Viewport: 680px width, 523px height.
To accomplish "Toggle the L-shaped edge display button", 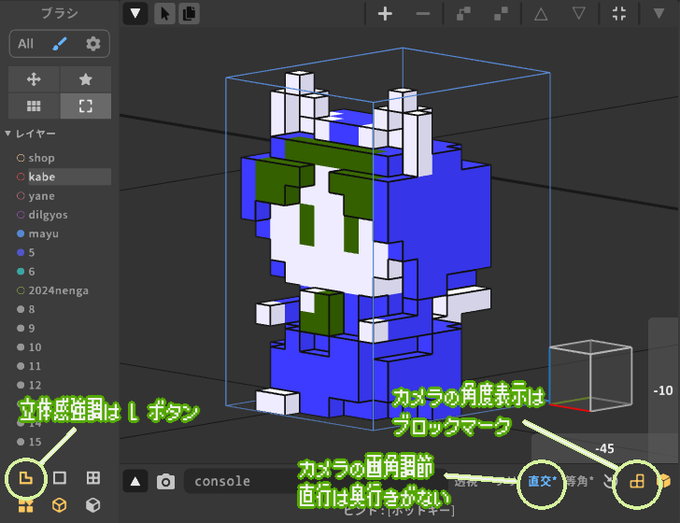I will click(26, 477).
